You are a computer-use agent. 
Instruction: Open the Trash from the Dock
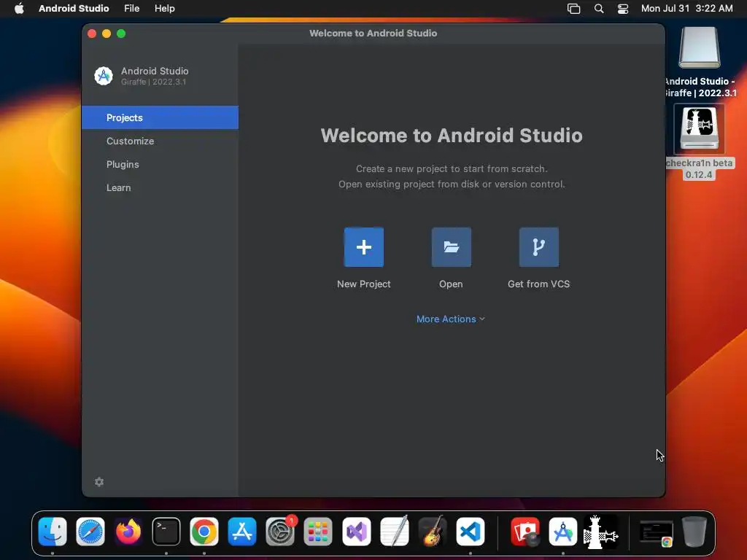[694, 532]
